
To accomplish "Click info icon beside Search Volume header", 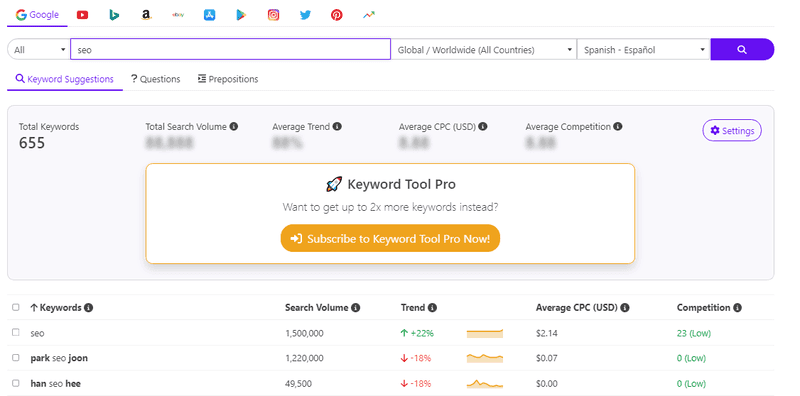I will pyautogui.click(x=356, y=308).
